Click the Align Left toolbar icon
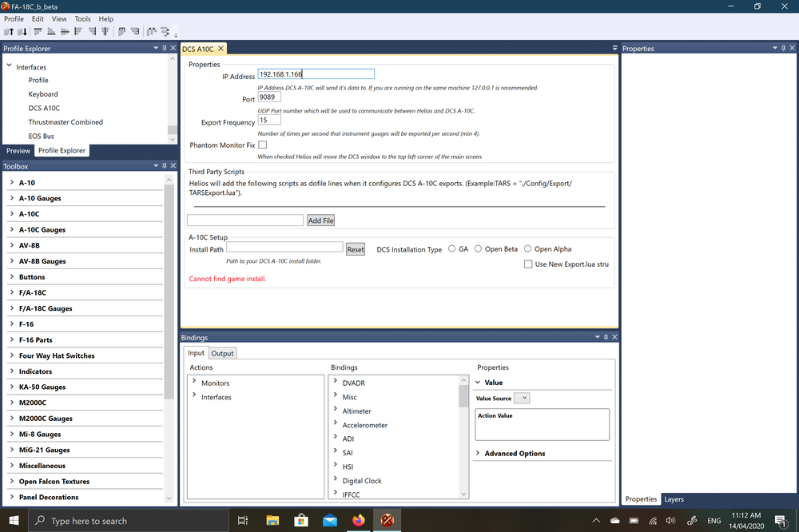 click(x=78, y=32)
